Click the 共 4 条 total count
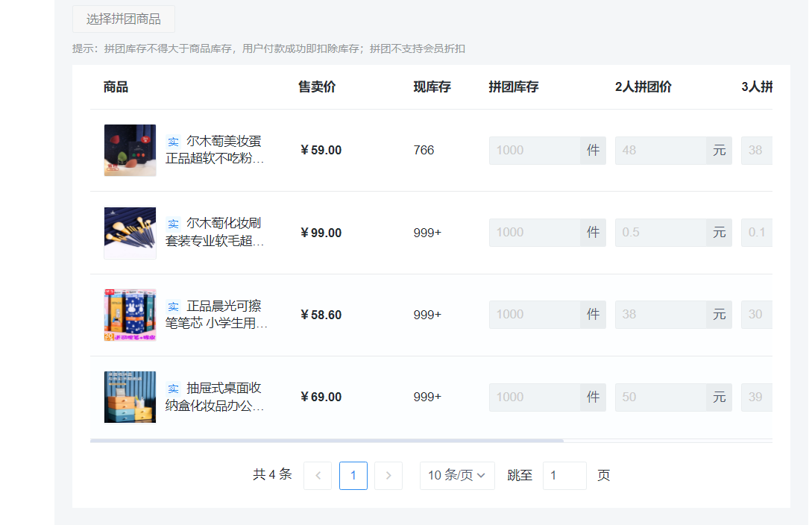Viewport: 812px width, 525px height. (272, 474)
